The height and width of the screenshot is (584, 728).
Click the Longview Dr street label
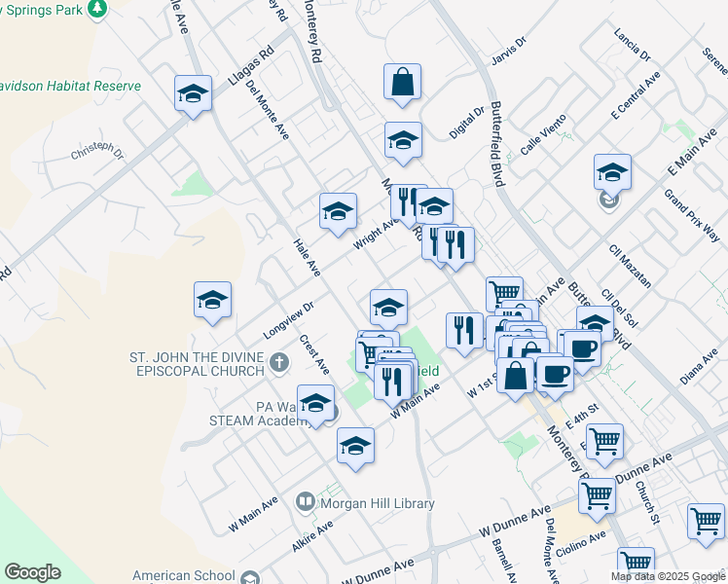289,320
